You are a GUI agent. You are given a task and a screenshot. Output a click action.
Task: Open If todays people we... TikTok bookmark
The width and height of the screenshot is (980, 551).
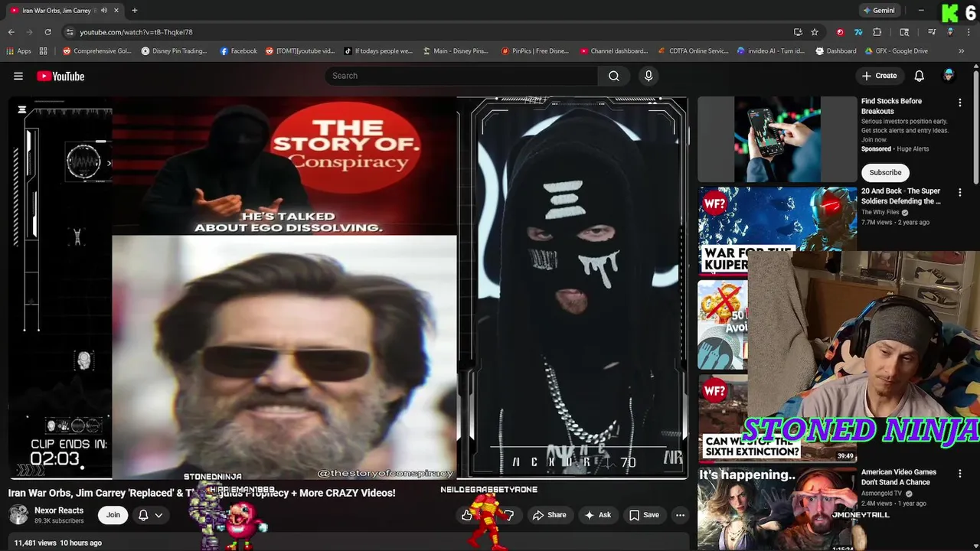pyautogui.click(x=379, y=51)
